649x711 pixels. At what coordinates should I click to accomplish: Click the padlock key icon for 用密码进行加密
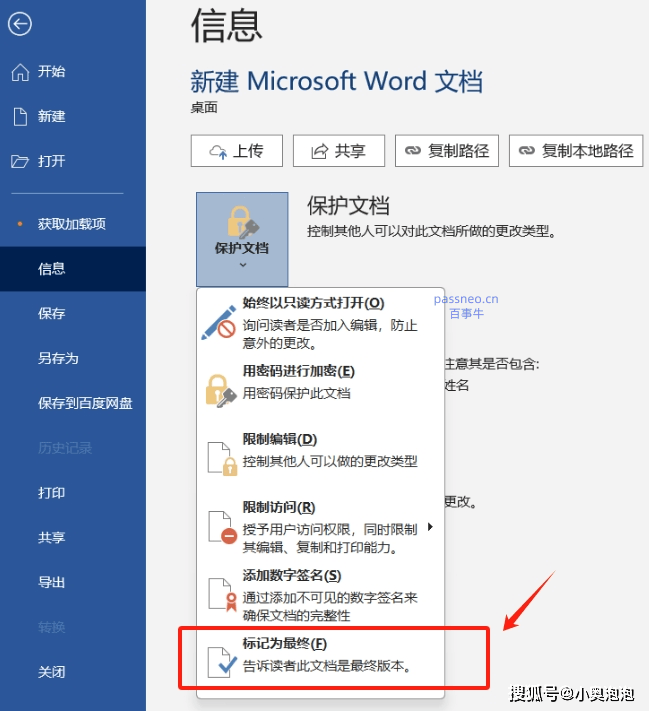coord(221,391)
